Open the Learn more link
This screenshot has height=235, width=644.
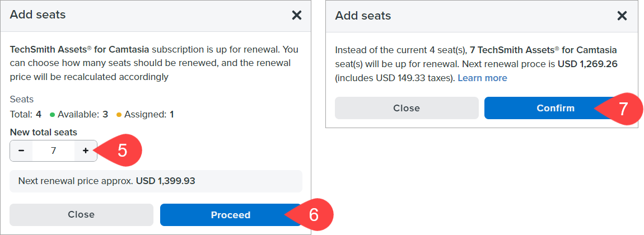tap(482, 78)
